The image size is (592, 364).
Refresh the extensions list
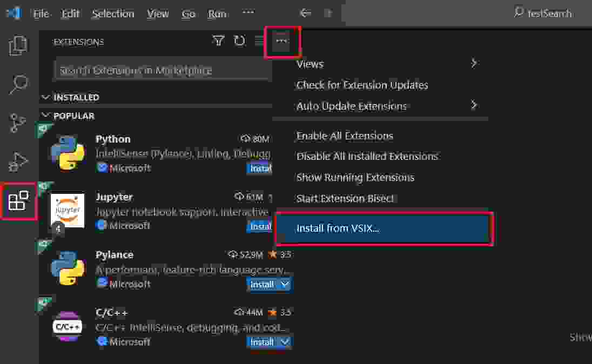(239, 41)
